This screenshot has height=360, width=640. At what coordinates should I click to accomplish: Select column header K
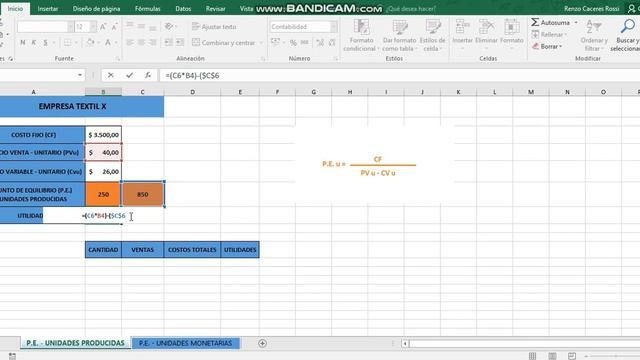point(458,92)
